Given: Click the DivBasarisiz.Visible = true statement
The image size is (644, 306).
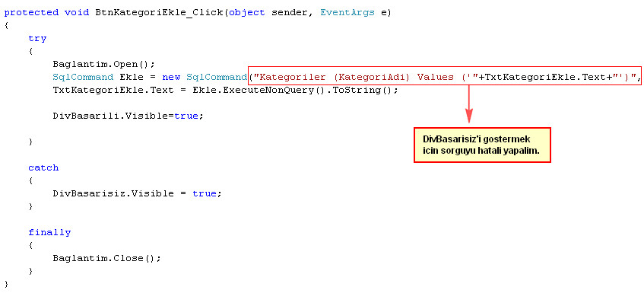Looking at the screenshot, I should (x=136, y=193).
